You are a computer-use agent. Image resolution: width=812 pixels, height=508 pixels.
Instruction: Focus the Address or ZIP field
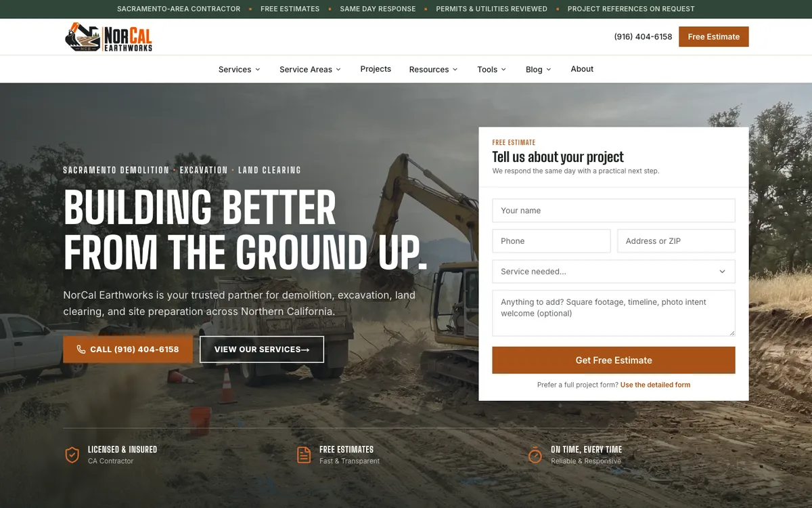click(676, 241)
